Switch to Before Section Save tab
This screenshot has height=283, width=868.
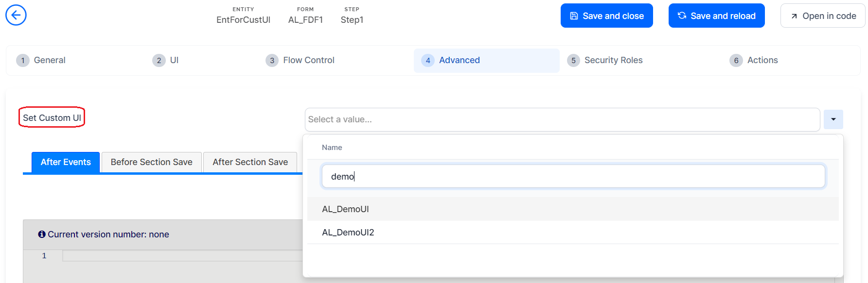[x=151, y=162]
